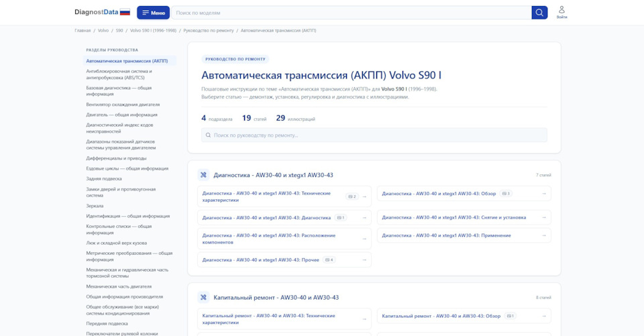Open the Войти user account icon
The height and width of the screenshot is (336, 644).
[x=561, y=12]
